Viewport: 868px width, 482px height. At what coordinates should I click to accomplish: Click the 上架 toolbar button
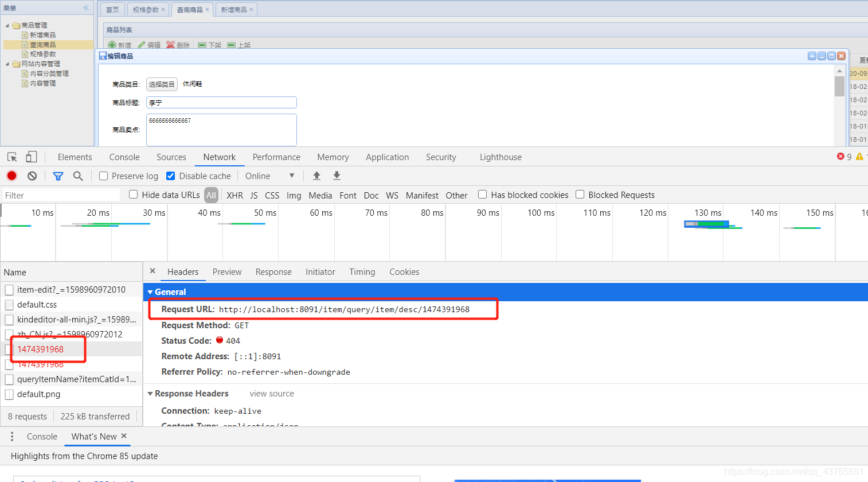[239, 45]
